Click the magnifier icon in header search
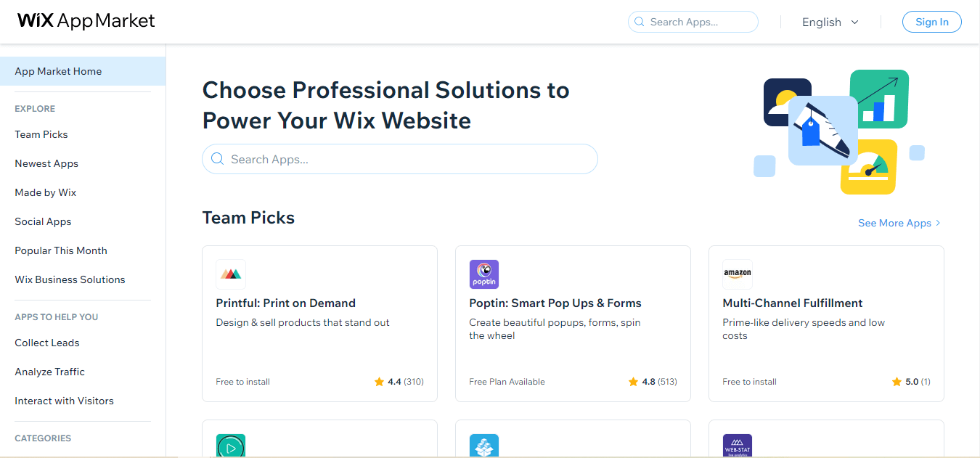980x458 pixels. coord(640,22)
